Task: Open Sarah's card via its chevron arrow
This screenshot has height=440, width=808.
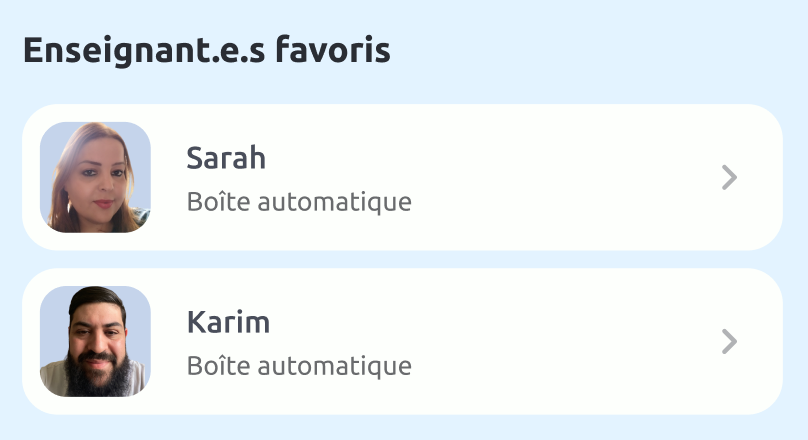Action: click(729, 177)
